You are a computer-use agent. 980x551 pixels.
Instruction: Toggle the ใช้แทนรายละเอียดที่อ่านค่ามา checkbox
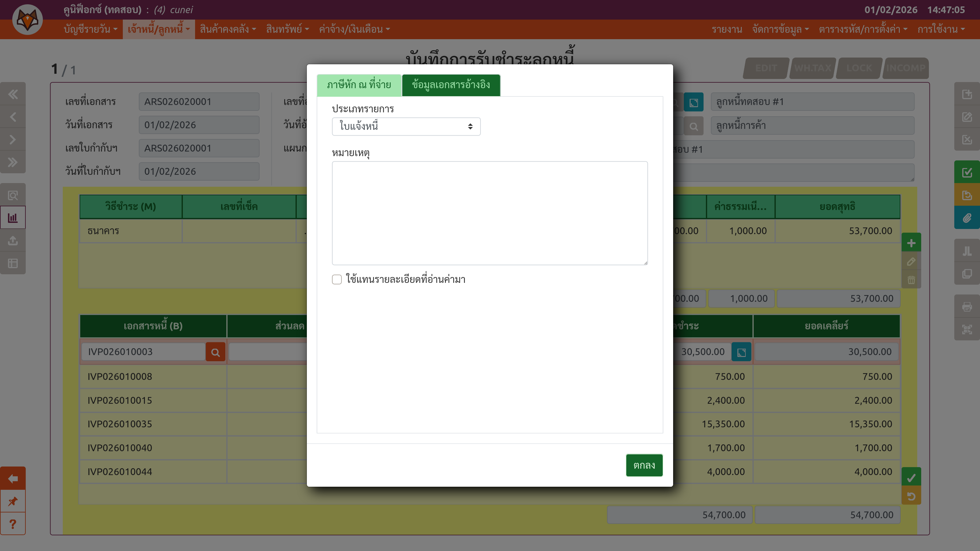pyautogui.click(x=337, y=279)
